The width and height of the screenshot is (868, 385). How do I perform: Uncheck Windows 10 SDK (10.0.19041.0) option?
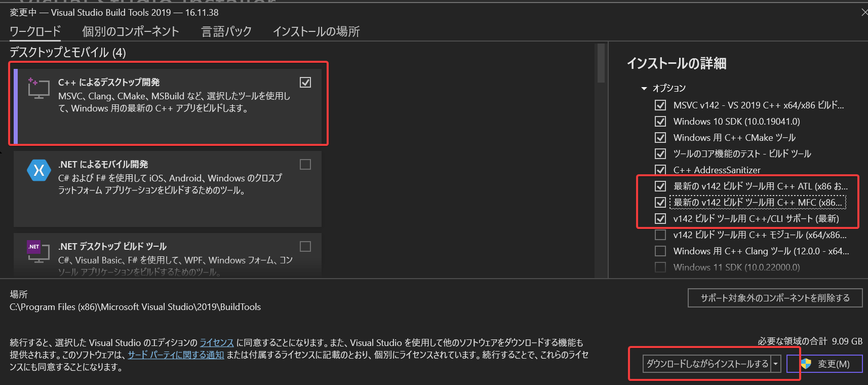(x=660, y=121)
